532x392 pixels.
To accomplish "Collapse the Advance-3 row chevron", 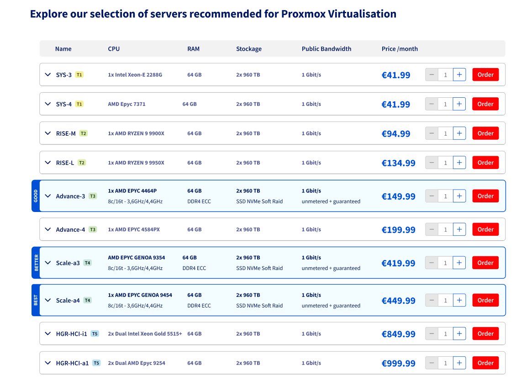I will pyautogui.click(x=48, y=196).
